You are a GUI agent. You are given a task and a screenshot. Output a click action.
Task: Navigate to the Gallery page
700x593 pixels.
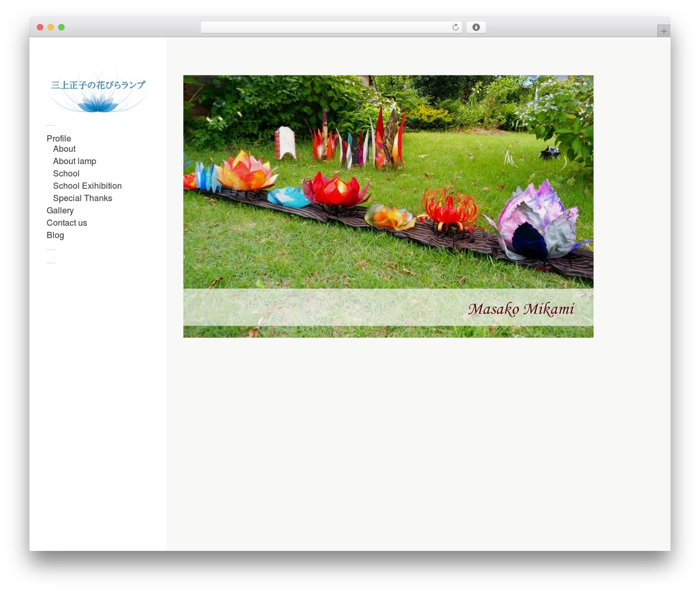coord(60,211)
